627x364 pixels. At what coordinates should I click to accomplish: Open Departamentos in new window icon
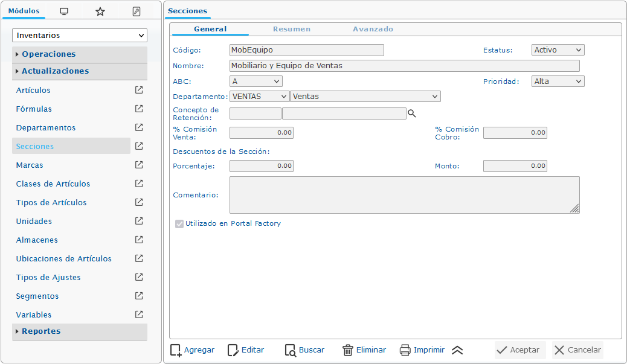[x=139, y=127]
